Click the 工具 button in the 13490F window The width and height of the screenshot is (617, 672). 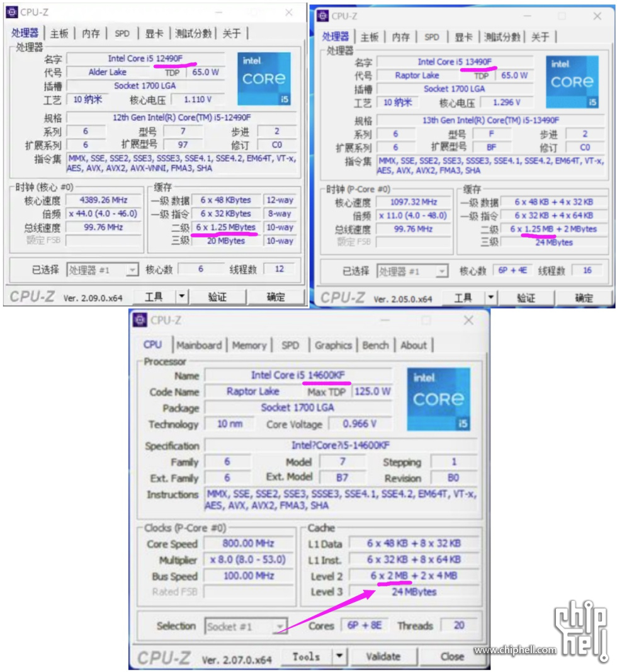[x=463, y=297]
